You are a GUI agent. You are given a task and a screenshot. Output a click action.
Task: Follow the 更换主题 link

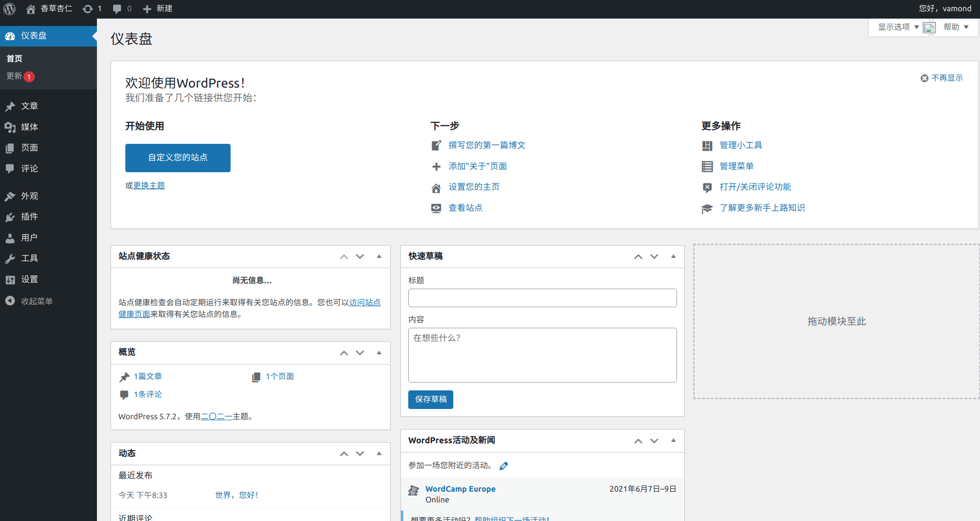click(x=149, y=185)
